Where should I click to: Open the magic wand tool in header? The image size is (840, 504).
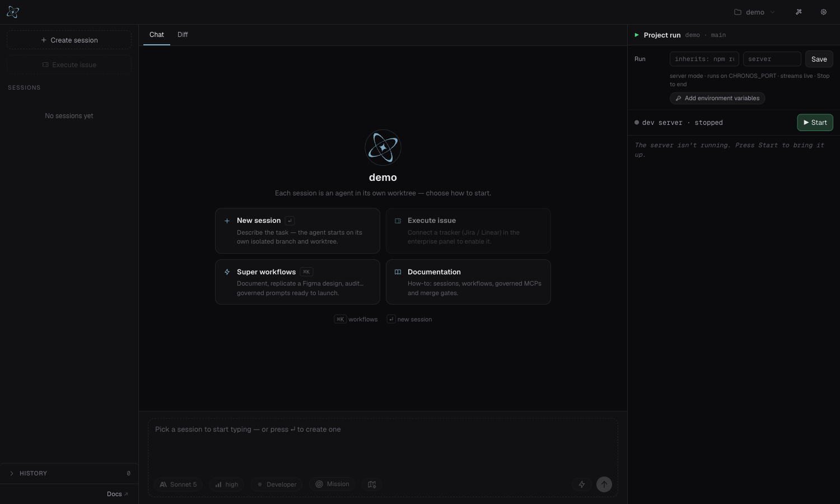point(799,12)
